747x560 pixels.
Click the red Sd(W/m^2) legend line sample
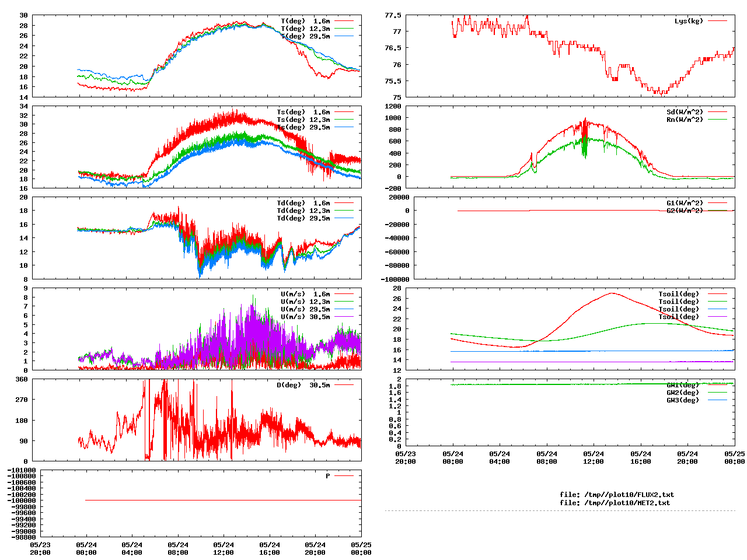click(717, 112)
